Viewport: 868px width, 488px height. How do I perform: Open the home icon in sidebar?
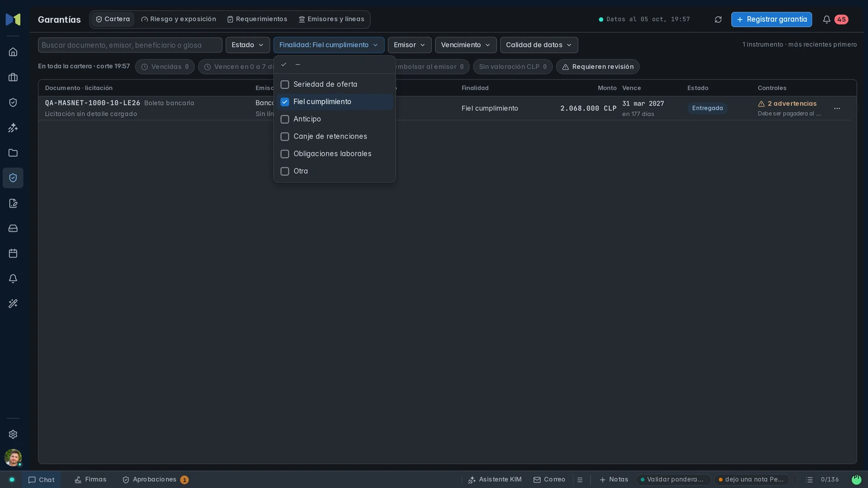pos(13,52)
